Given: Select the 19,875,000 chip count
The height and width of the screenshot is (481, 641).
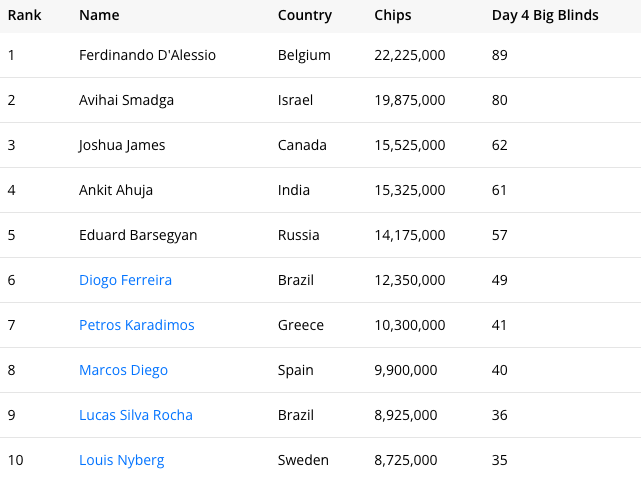Looking at the screenshot, I should 409,100.
